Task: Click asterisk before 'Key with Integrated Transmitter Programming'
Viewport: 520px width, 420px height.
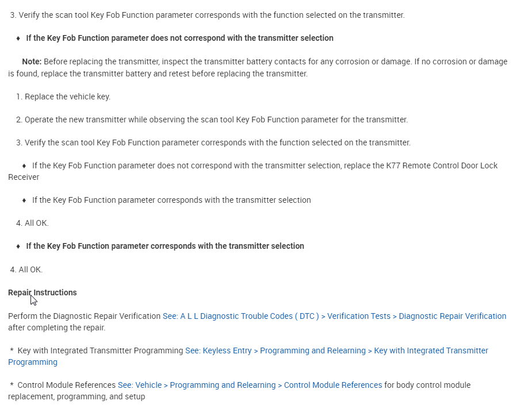Action: click(x=12, y=350)
